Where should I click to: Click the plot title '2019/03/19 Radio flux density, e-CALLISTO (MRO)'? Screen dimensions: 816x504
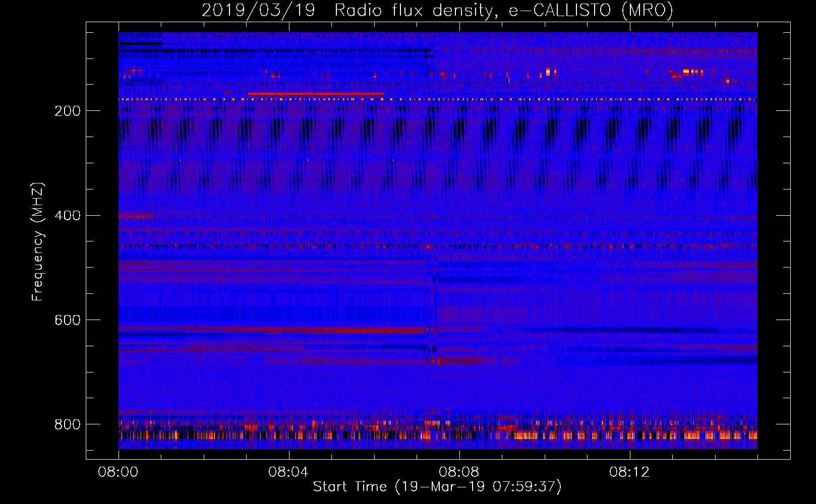[437, 10]
